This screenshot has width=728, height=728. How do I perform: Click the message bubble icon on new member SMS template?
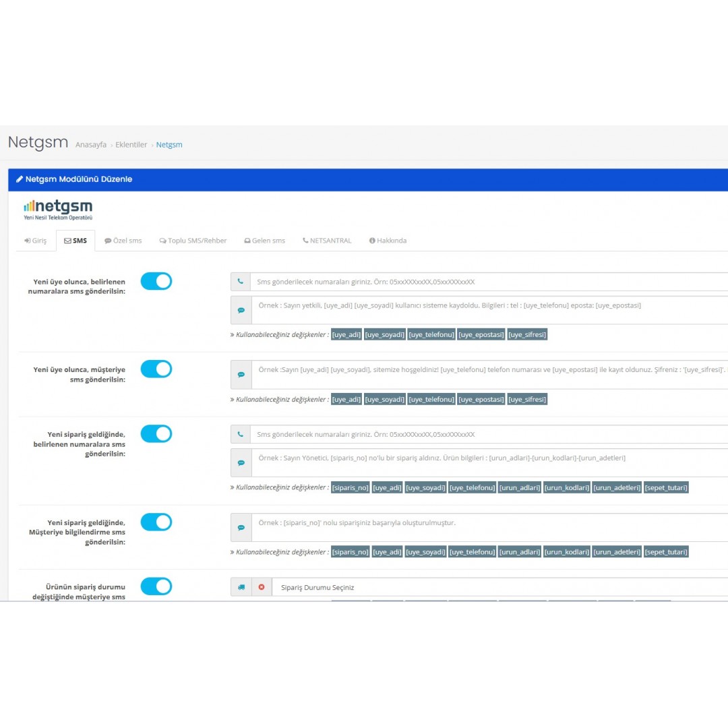coord(241,310)
